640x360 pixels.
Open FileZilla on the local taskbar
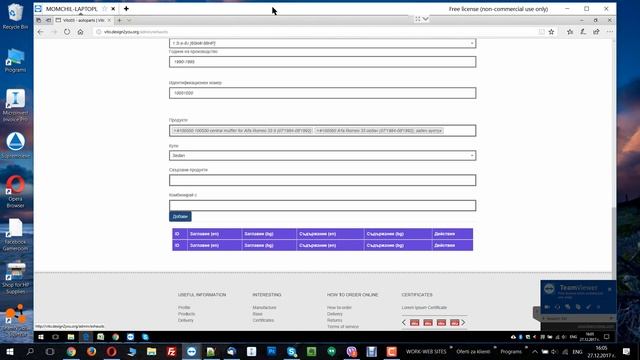coord(171,351)
